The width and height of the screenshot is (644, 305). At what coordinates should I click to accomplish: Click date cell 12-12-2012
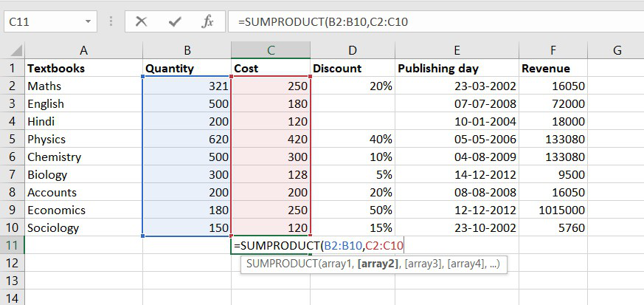pyautogui.click(x=457, y=210)
